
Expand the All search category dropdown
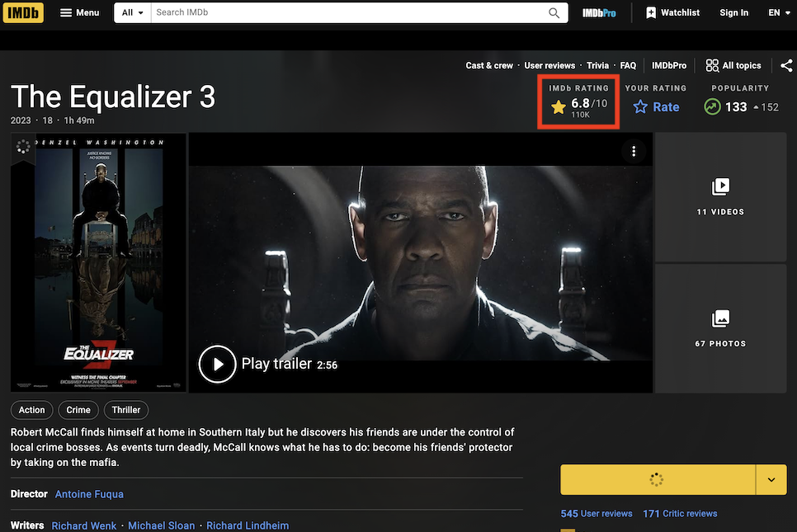tap(132, 12)
